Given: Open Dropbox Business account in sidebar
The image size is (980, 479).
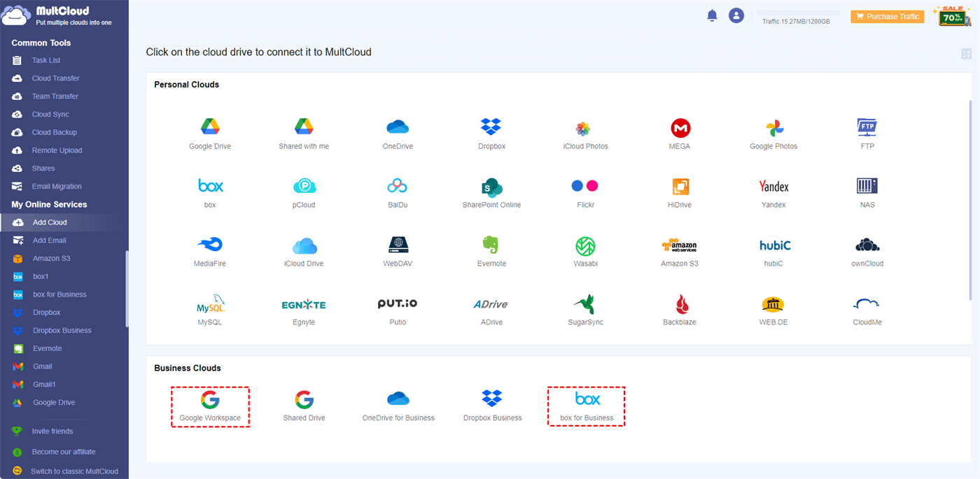Looking at the screenshot, I should pos(62,331).
